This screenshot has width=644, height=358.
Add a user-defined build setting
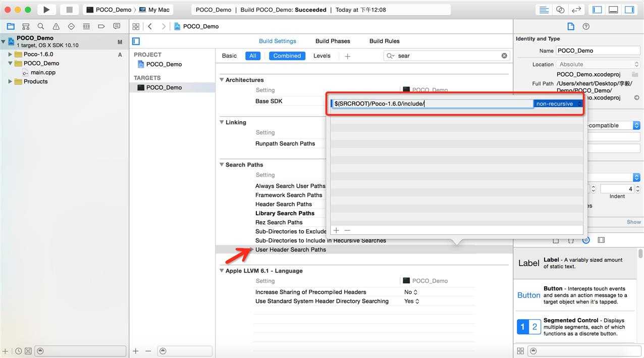pos(347,56)
